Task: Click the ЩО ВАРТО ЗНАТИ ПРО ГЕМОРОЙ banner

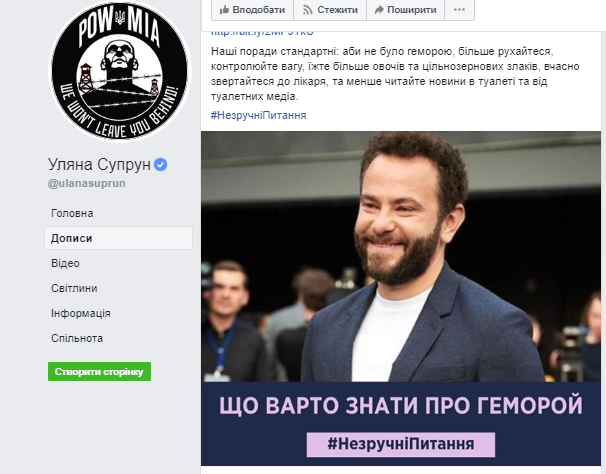Action: pos(401,406)
